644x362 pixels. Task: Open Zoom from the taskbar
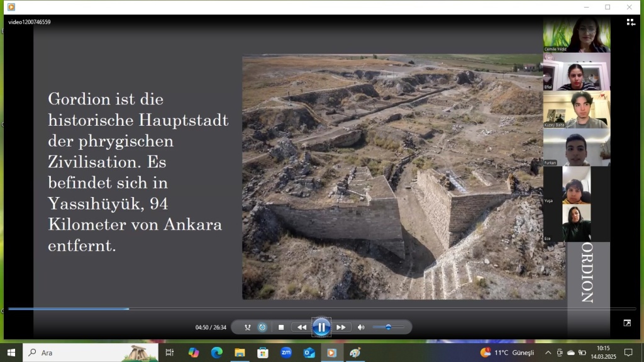click(286, 353)
